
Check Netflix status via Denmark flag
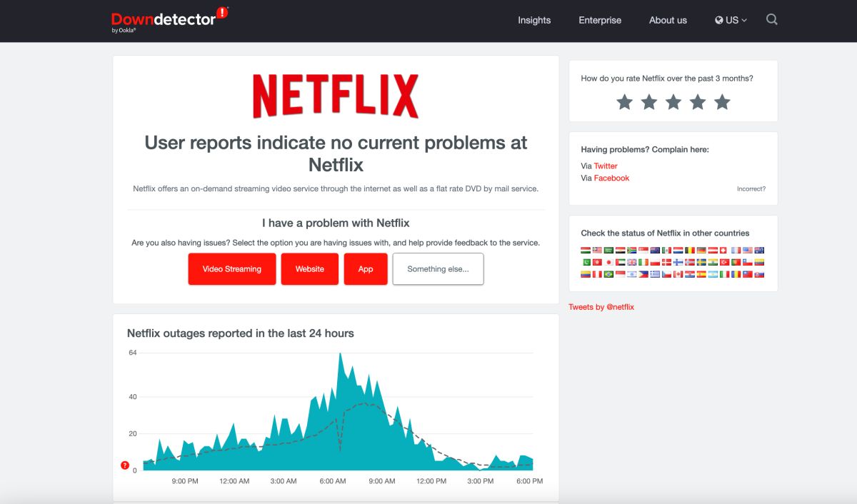666,262
